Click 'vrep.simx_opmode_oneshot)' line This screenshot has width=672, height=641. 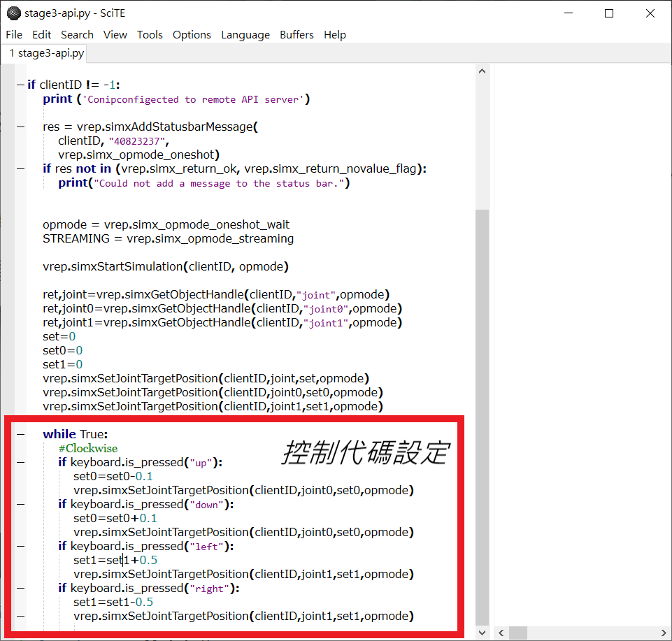tap(139, 154)
